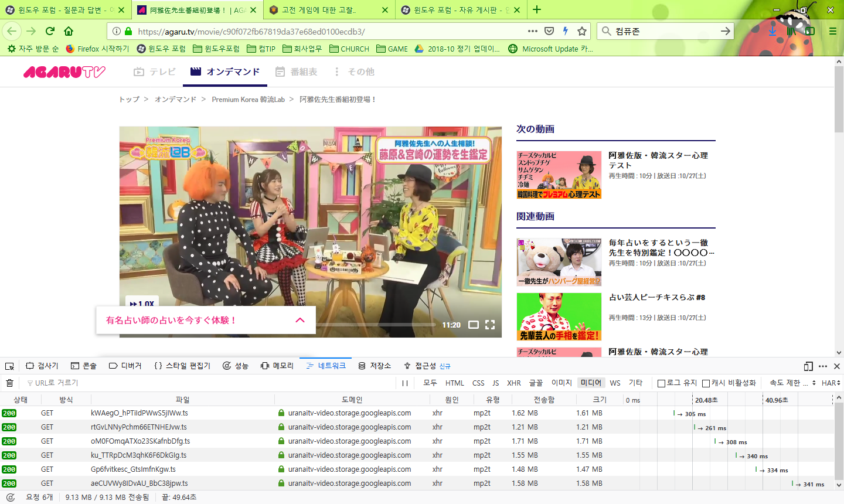Viewport: 844px width, 504px height.
Task: Open Premium Korea 韓流Lab breadcrumb link
Action: pos(249,100)
